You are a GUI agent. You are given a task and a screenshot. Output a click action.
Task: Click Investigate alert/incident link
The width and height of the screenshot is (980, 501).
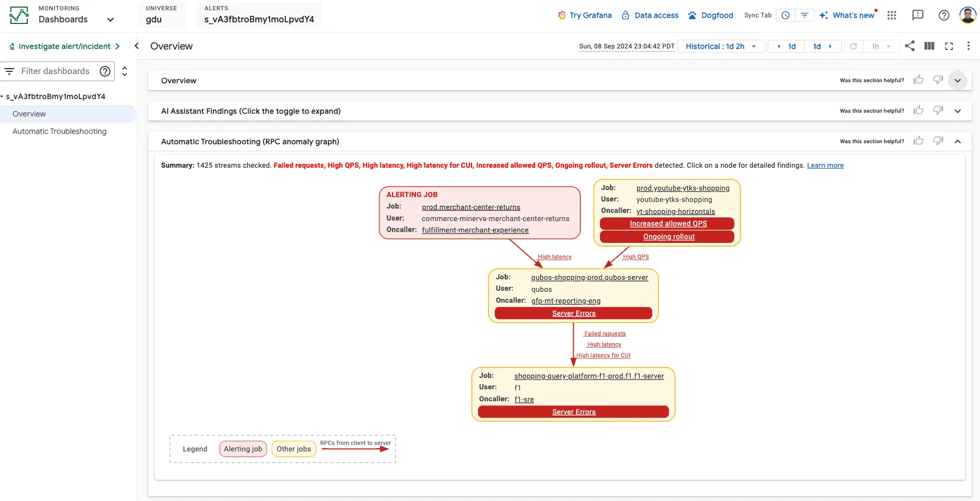(x=64, y=46)
